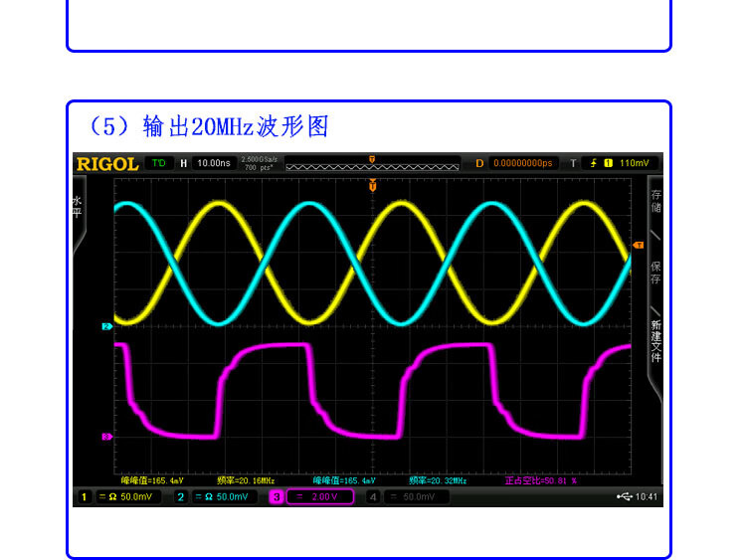This screenshot has width=746, height=560.
Task: Click the slide title 输出20MHz波形图
Action: pos(236,126)
